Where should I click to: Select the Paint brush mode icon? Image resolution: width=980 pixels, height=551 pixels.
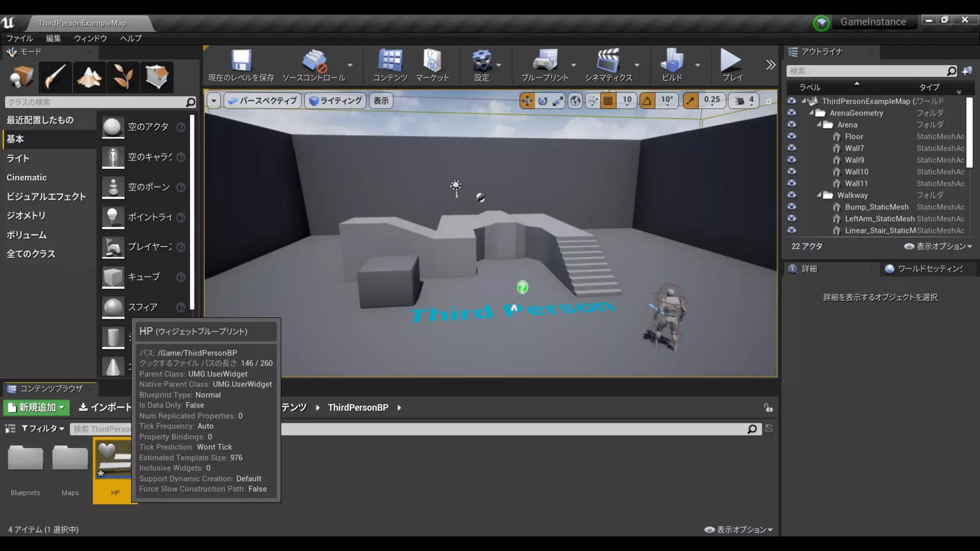pos(56,77)
